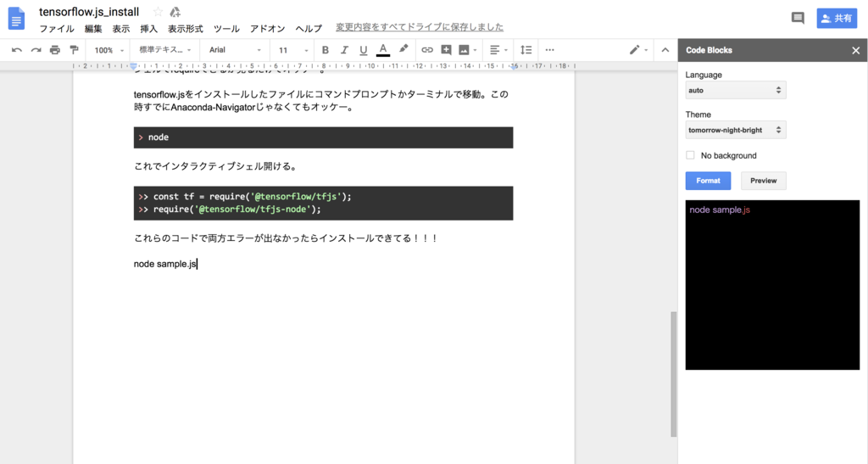Click the '> node' code block

click(x=323, y=137)
